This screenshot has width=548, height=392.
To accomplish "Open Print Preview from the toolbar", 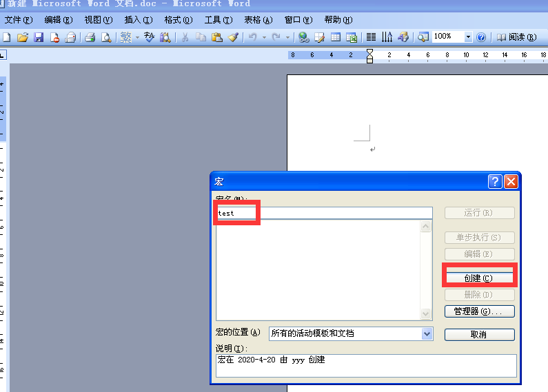I will click(106, 37).
